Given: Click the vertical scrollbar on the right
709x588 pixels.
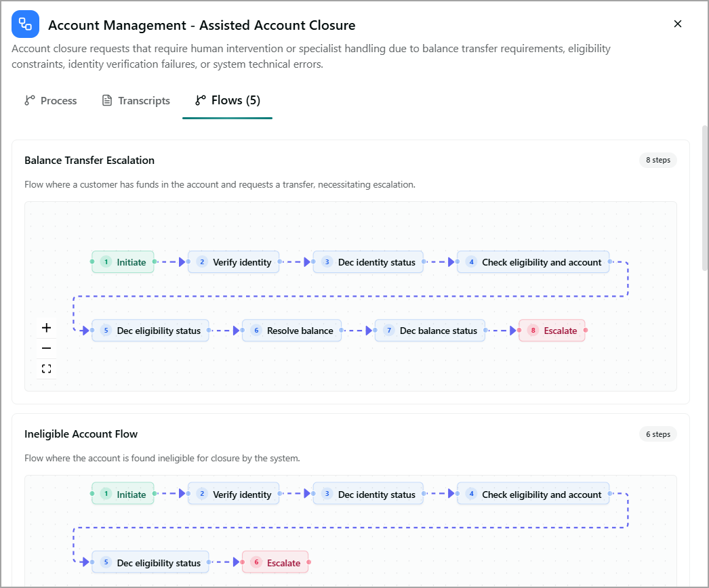Looking at the screenshot, I should [704, 198].
